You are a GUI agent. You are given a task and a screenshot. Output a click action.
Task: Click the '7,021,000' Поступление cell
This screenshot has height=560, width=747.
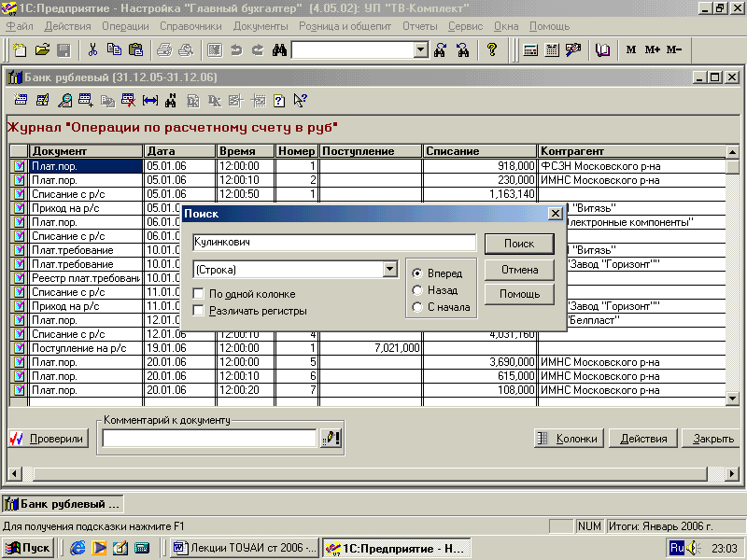click(x=371, y=348)
